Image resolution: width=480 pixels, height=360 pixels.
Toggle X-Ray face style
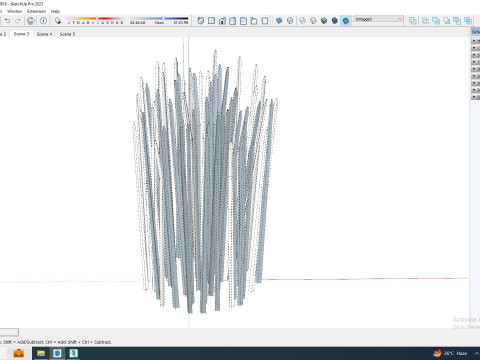coord(279,21)
